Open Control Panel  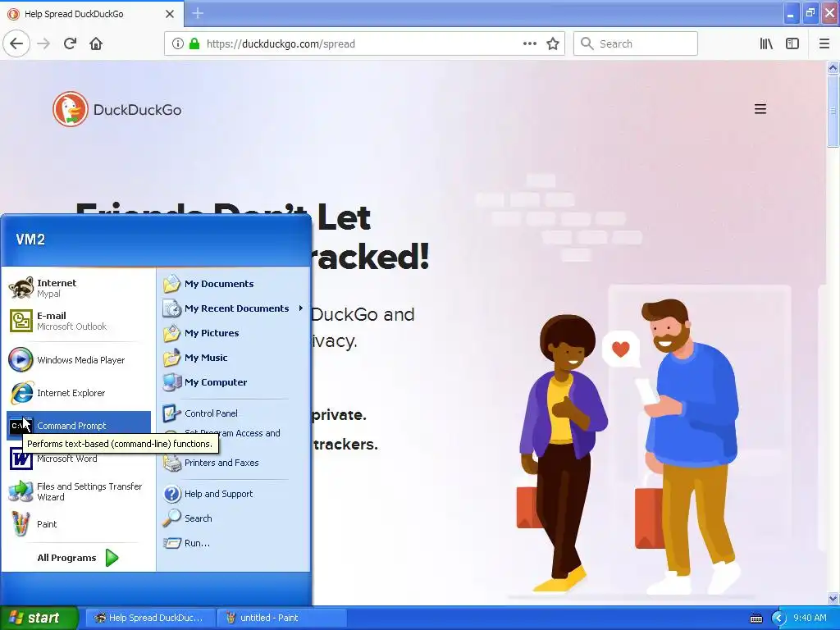(235, 413)
